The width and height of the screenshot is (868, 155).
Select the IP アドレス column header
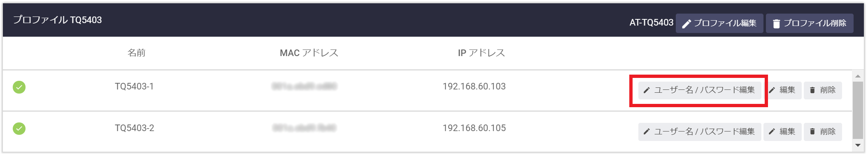click(481, 53)
